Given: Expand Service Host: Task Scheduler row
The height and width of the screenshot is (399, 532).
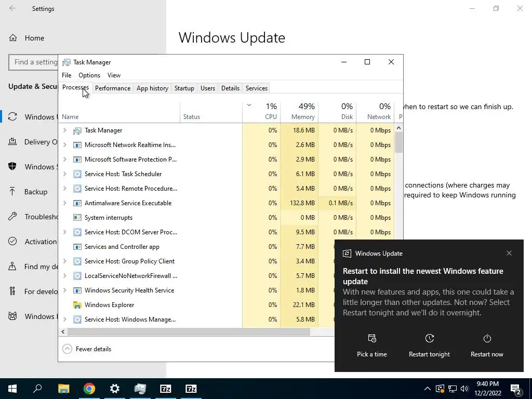Looking at the screenshot, I should 65,174.
